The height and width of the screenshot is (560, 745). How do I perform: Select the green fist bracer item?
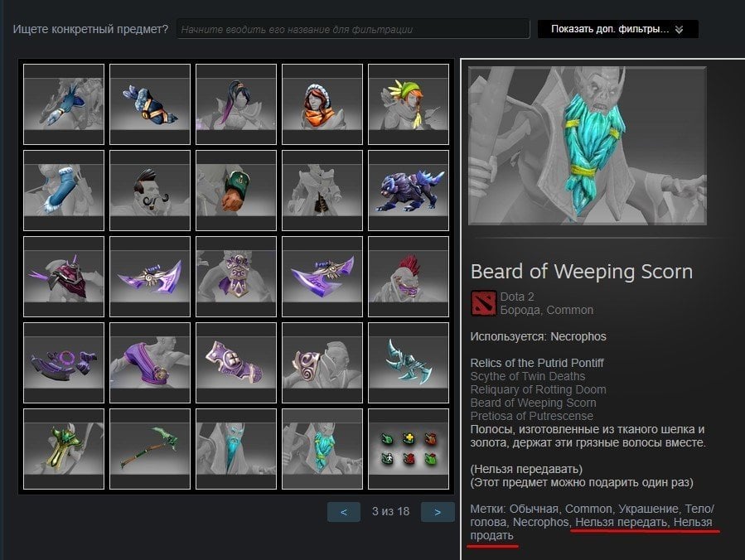pos(235,191)
